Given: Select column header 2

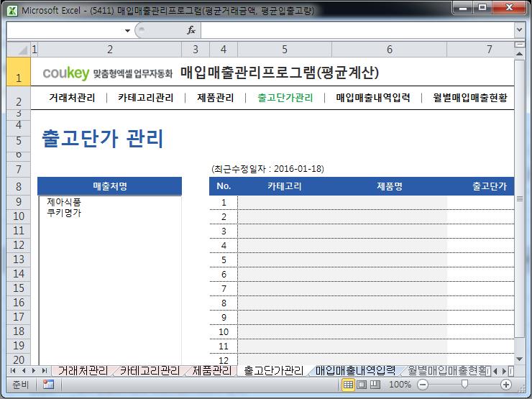Looking at the screenshot, I should click(110, 50).
